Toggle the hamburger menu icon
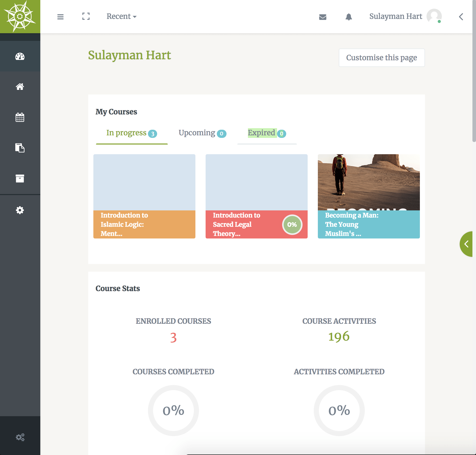Screen dimensions: 476x455 (60, 17)
